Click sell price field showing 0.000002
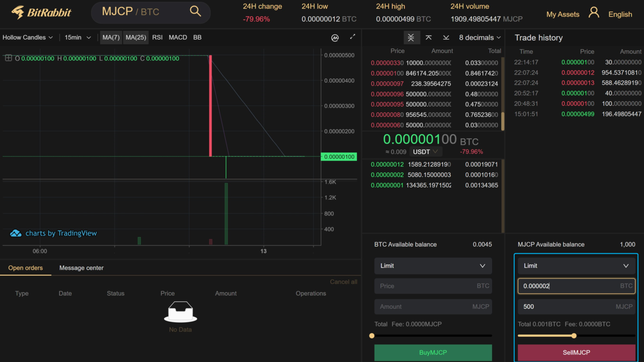Screen dimensions: 644x362 (x=576, y=286)
